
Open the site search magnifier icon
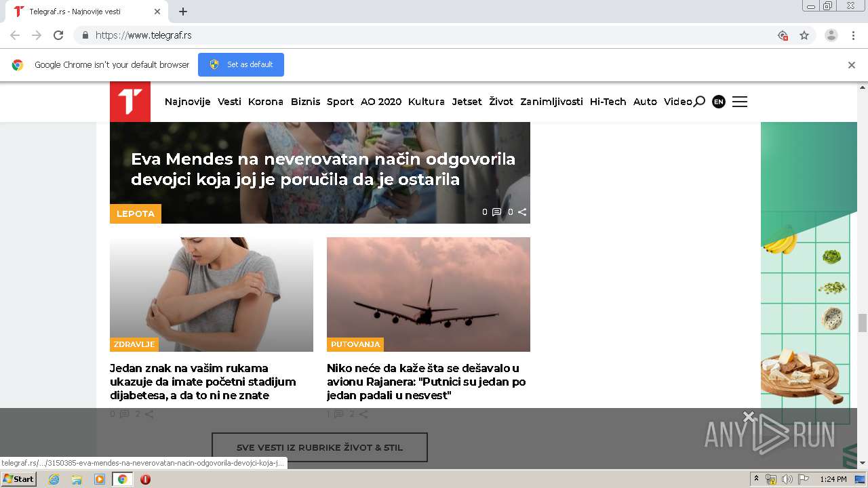tap(699, 102)
